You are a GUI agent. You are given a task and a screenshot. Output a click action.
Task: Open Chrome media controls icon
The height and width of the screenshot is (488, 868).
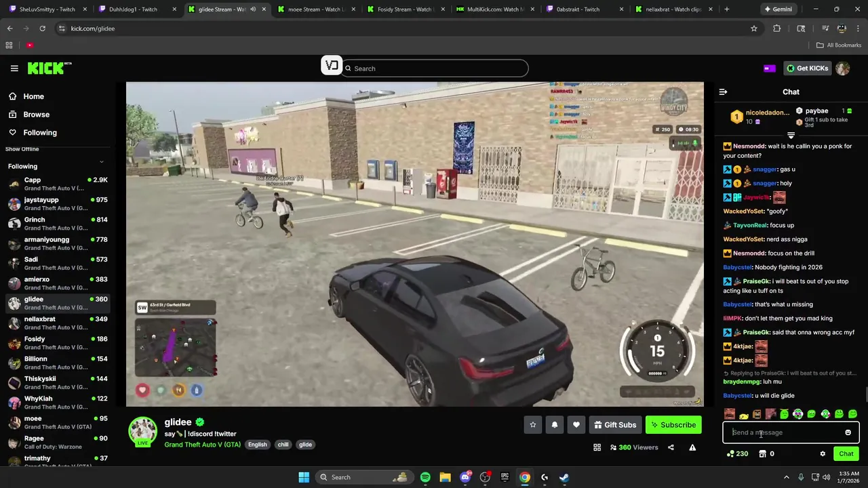(x=825, y=28)
